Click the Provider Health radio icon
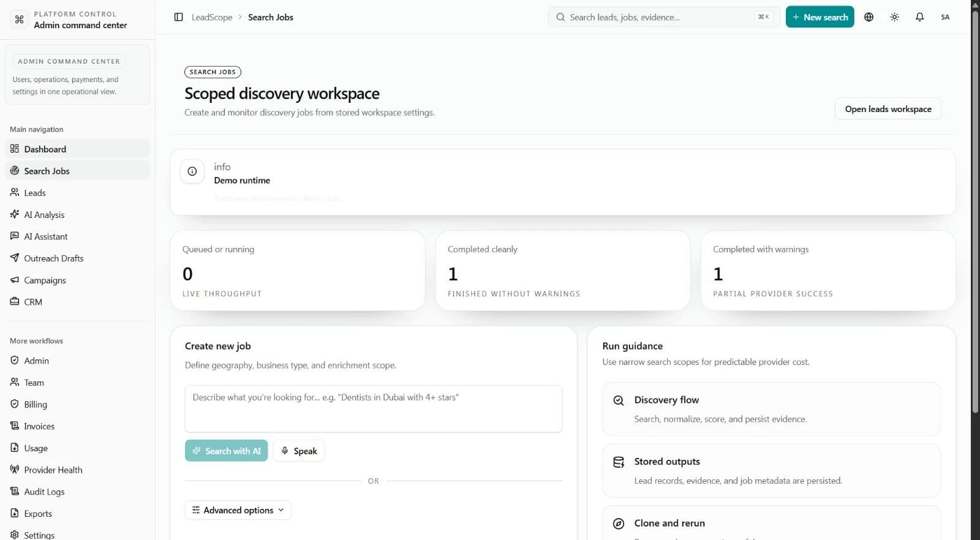 pyautogui.click(x=15, y=470)
